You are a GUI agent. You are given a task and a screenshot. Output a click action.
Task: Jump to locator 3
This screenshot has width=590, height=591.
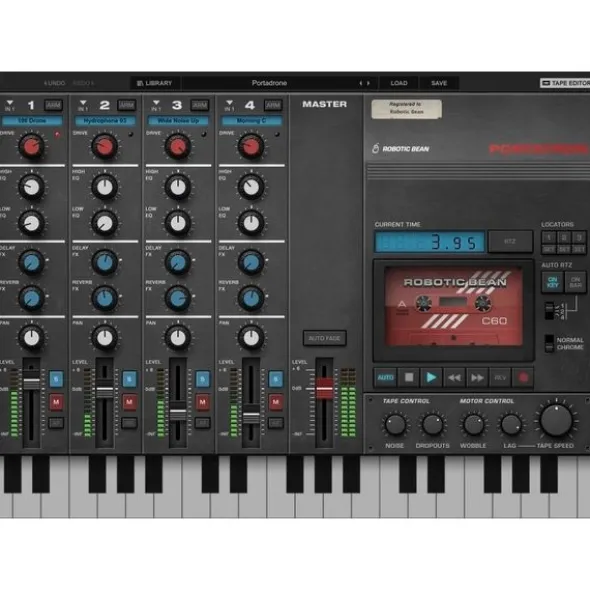[579, 237]
